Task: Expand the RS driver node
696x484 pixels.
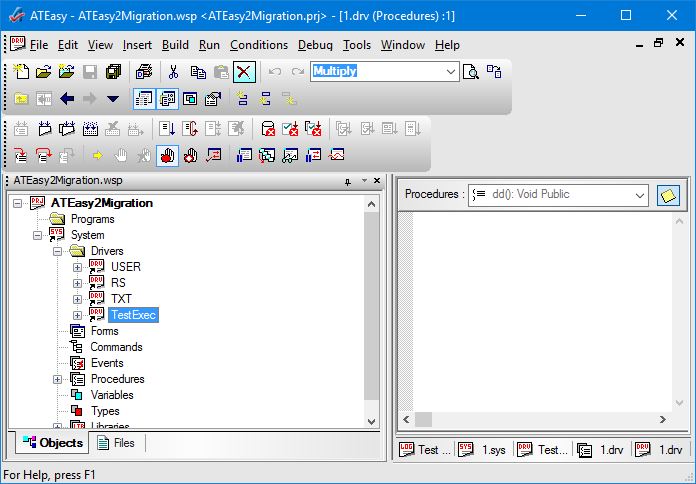Action: point(77,283)
